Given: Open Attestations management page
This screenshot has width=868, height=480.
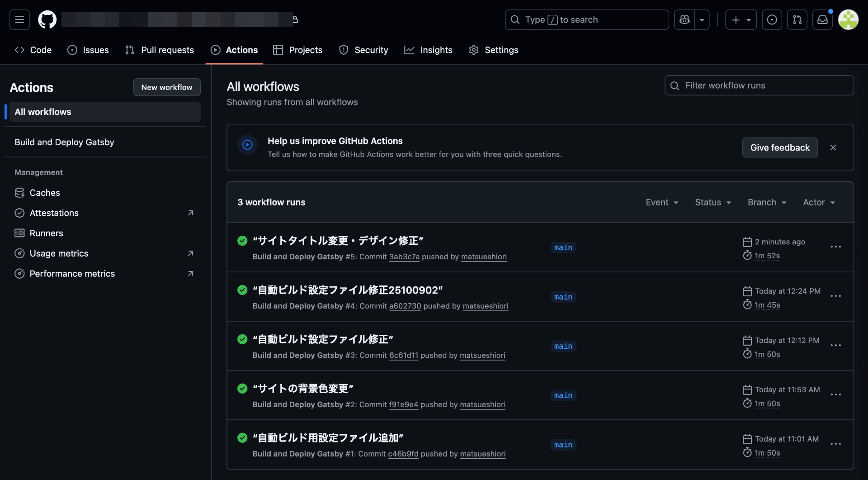Looking at the screenshot, I should pyautogui.click(x=105, y=213).
